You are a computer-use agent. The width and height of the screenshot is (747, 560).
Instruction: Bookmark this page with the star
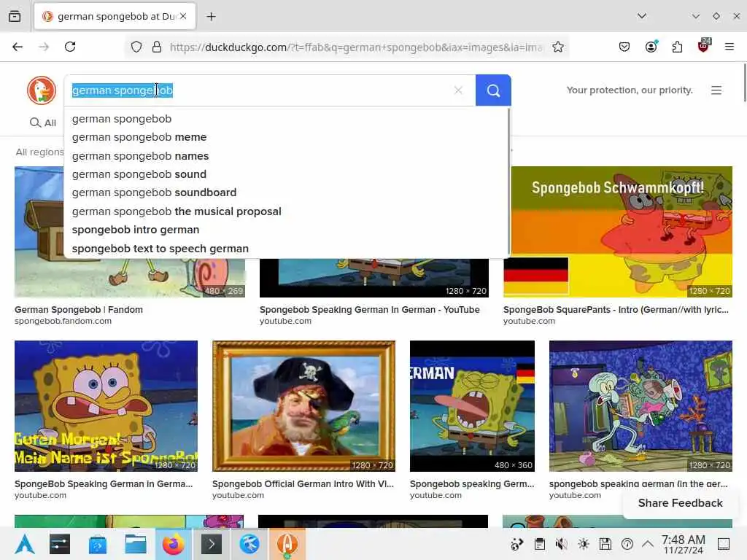click(x=558, y=47)
